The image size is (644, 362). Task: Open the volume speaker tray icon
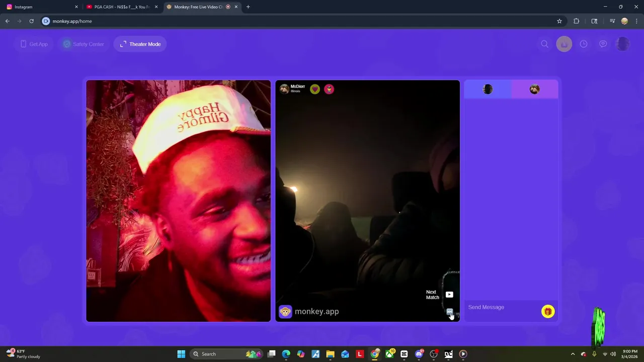click(613, 354)
